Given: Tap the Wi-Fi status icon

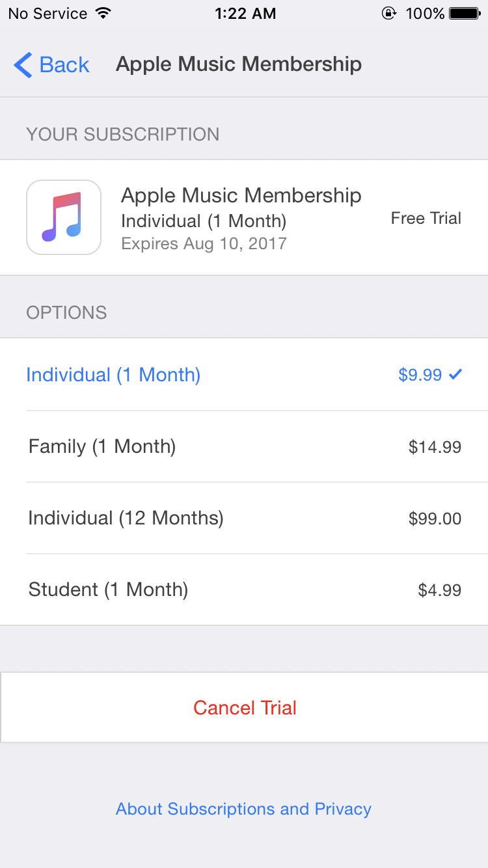Looking at the screenshot, I should coord(103,13).
